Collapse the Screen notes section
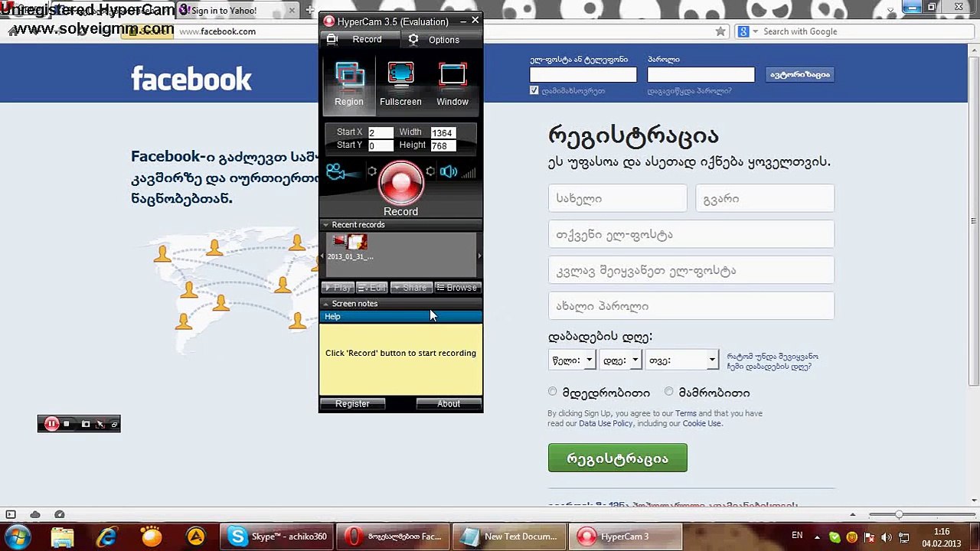 coord(325,304)
